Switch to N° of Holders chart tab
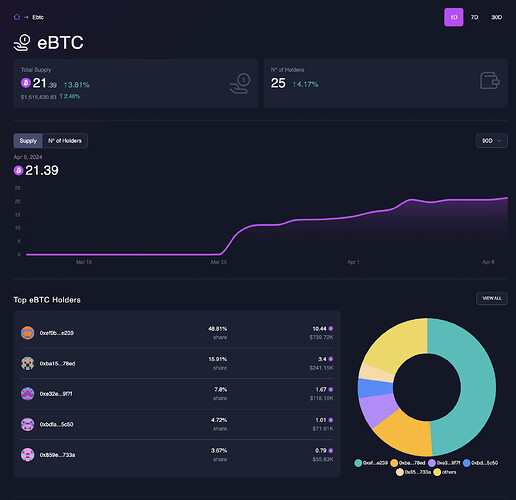Screen dimensions: 516x500 click(x=65, y=141)
